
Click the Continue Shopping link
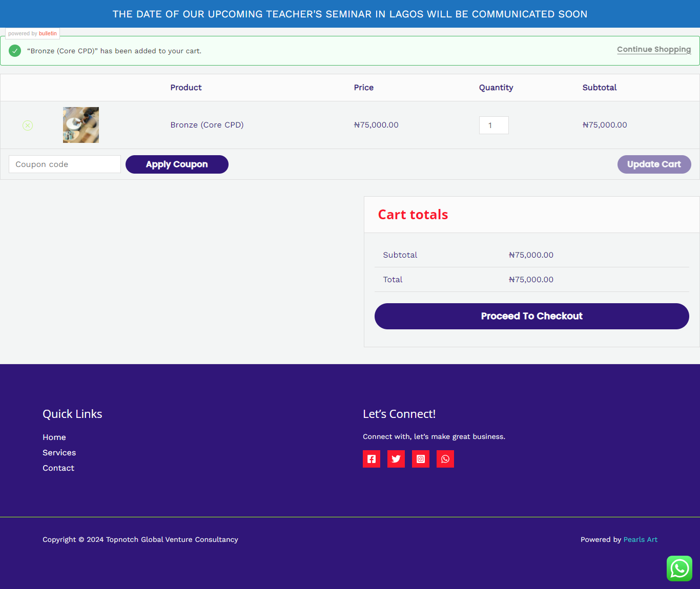654,49
